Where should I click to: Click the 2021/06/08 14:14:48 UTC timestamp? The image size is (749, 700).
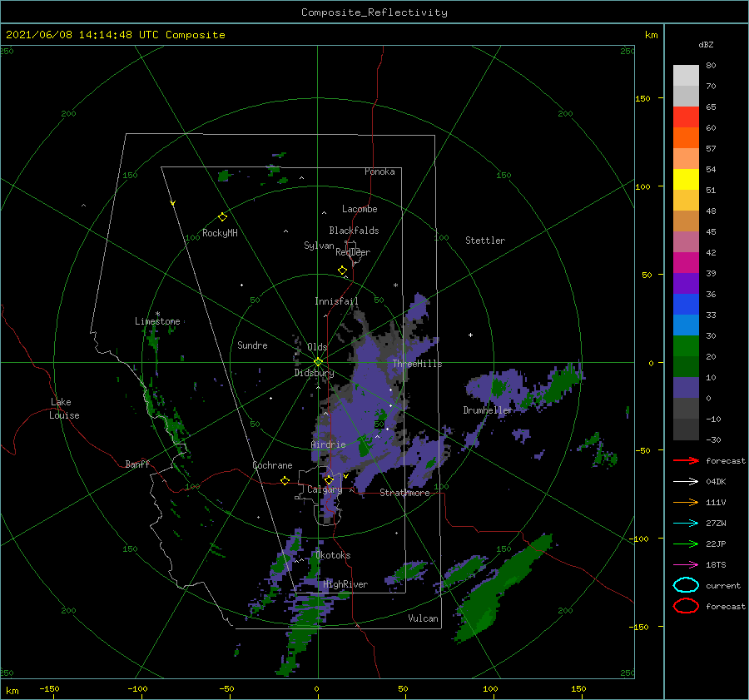tap(83, 34)
